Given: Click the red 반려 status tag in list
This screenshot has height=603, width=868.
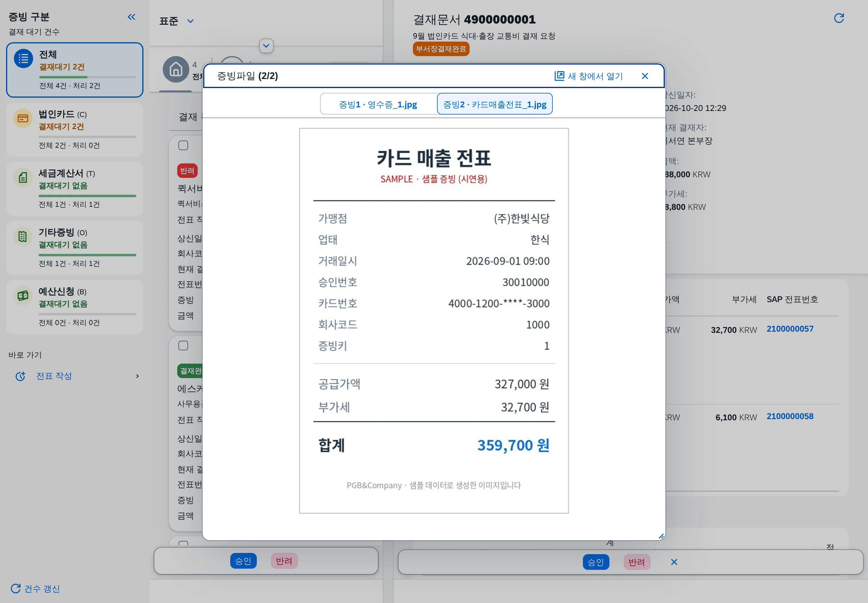Looking at the screenshot, I should click(187, 171).
